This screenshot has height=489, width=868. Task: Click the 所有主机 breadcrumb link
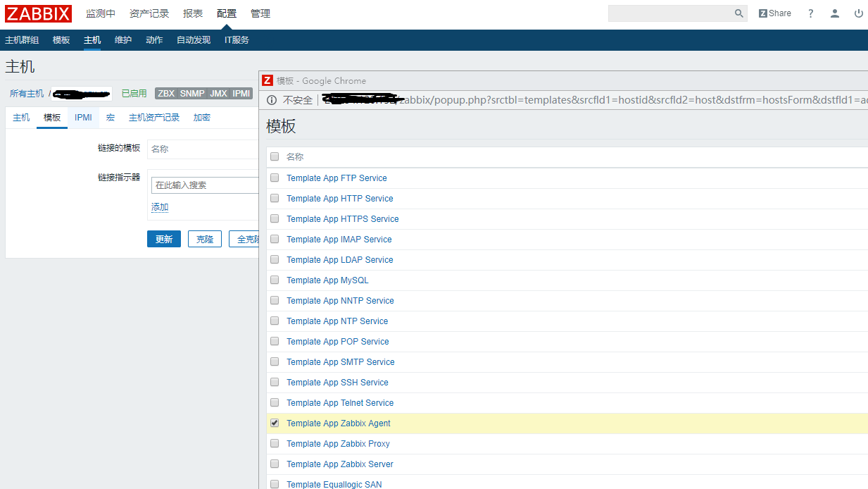click(x=27, y=93)
